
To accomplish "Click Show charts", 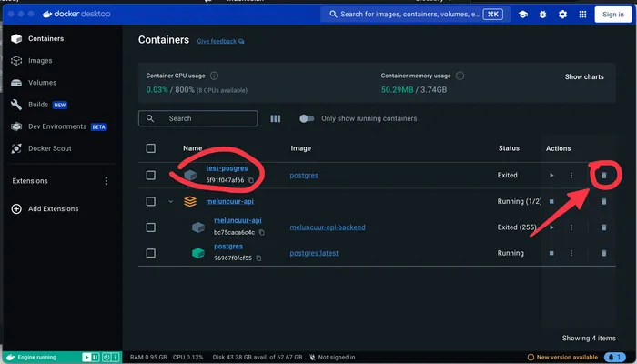I will point(584,76).
